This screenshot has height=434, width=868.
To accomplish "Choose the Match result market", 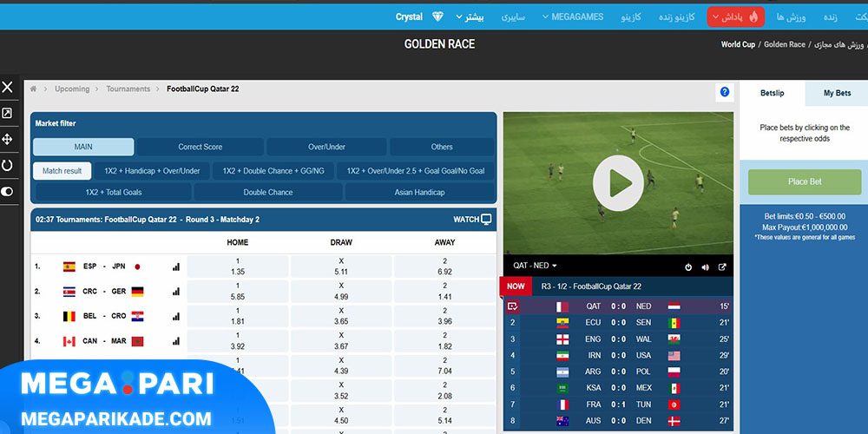I will [x=62, y=171].
